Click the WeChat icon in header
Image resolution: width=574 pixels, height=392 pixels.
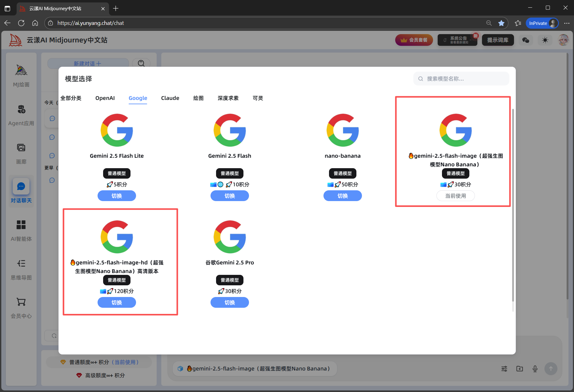pos(526,40)
